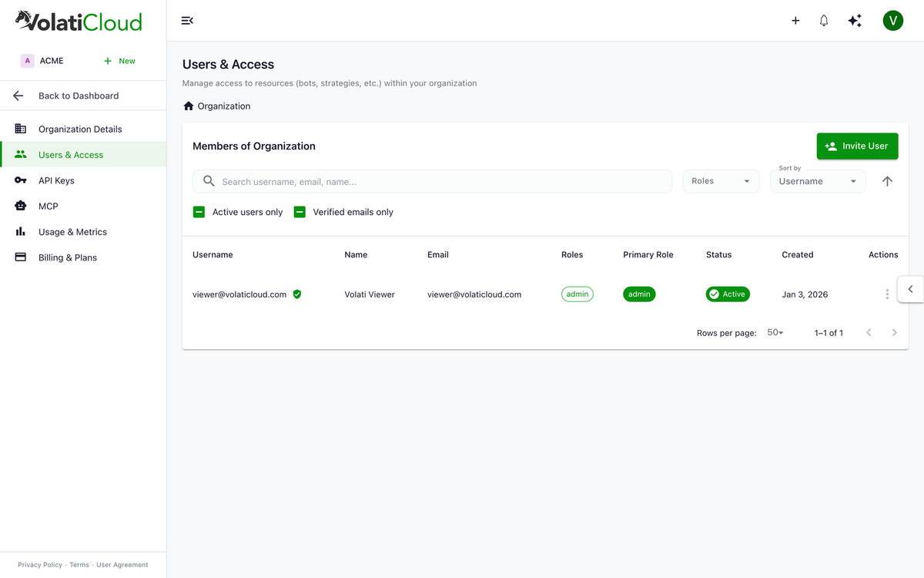Click viewer@volaticloud.com in Email column

pos(474,294)
